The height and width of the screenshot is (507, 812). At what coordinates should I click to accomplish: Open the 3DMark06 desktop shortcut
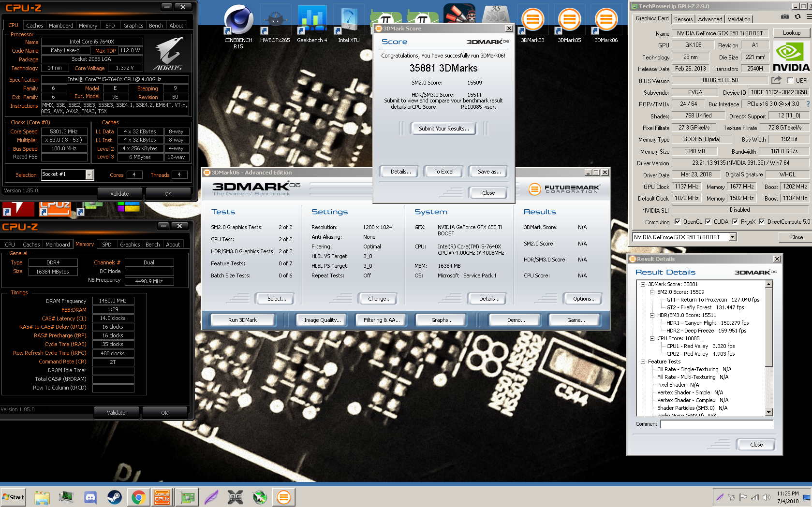tap(606, 24)
